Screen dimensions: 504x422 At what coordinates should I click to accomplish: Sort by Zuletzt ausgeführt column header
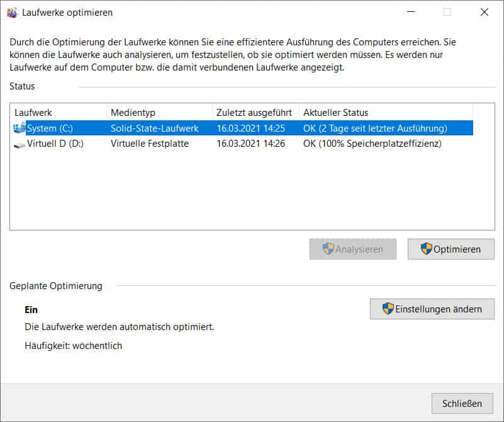click(255, 113)
